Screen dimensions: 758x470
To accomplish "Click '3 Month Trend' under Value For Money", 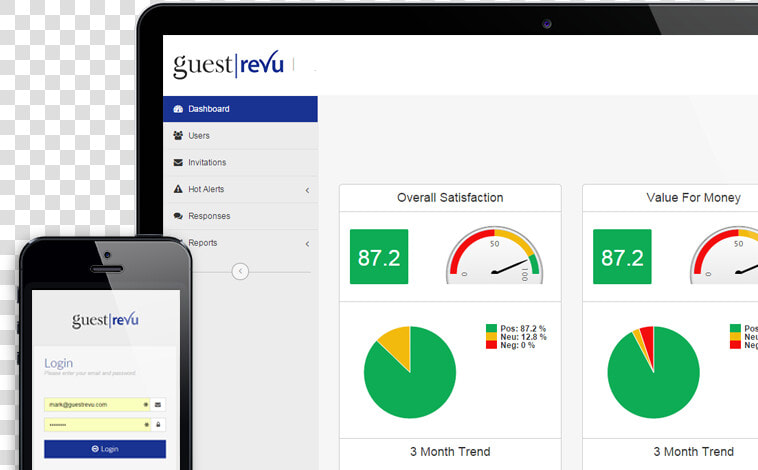I will pos(693,452).
